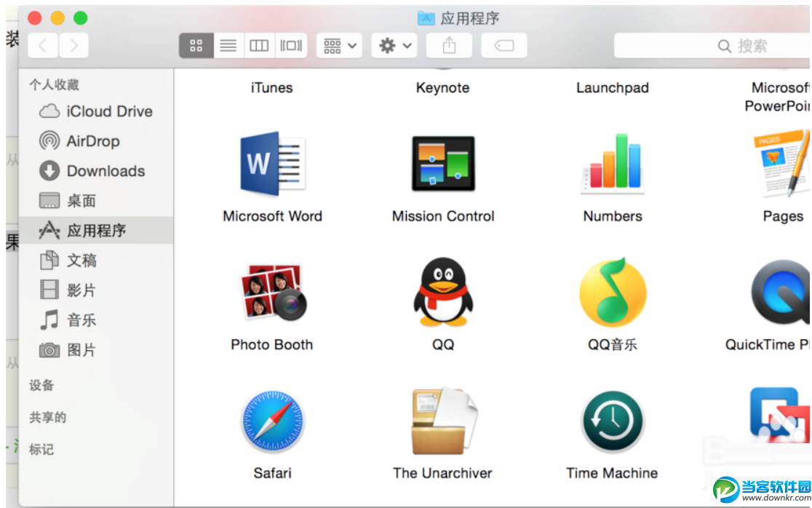
Task: Click the 个人收藏 section header
Action: pyautogui.click(x=54, y=85)
